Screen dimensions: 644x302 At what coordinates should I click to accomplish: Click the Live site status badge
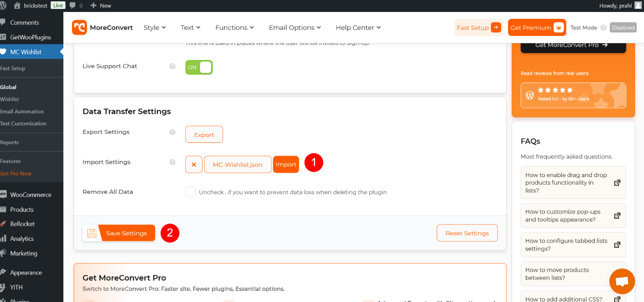pos(58,6)
